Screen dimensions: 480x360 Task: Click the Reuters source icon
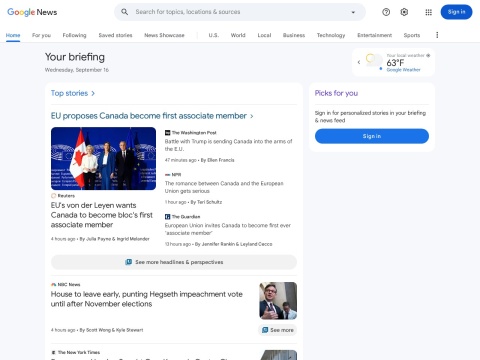pos(53,196)
